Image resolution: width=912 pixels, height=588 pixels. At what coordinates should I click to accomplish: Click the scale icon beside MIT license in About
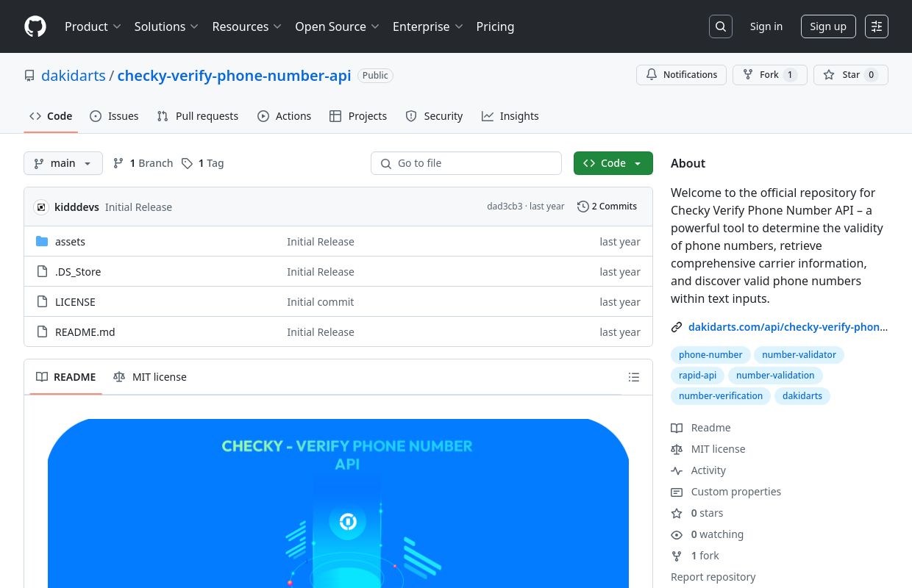click(677, 449)
